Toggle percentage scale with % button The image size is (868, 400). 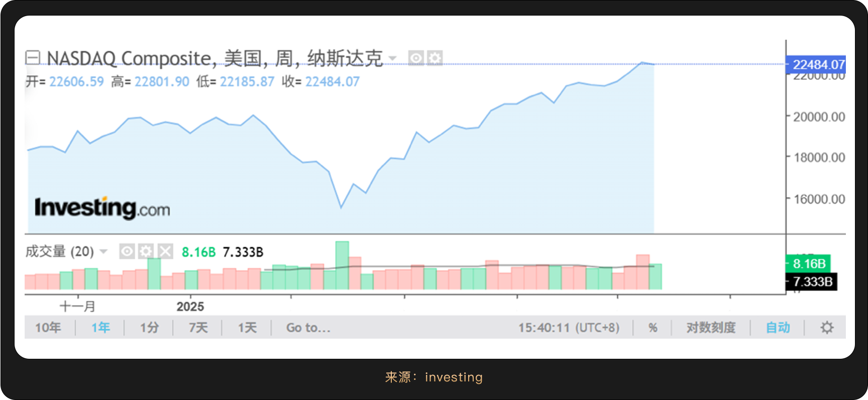653,328
